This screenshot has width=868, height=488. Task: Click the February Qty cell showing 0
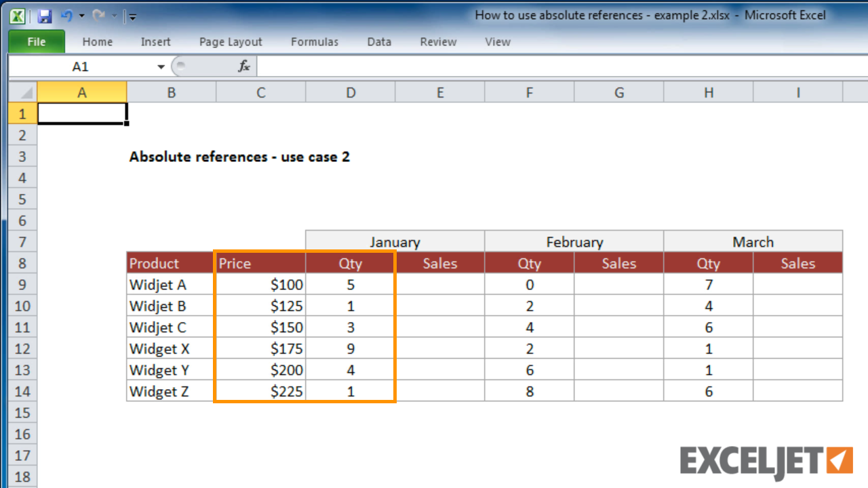530,285
